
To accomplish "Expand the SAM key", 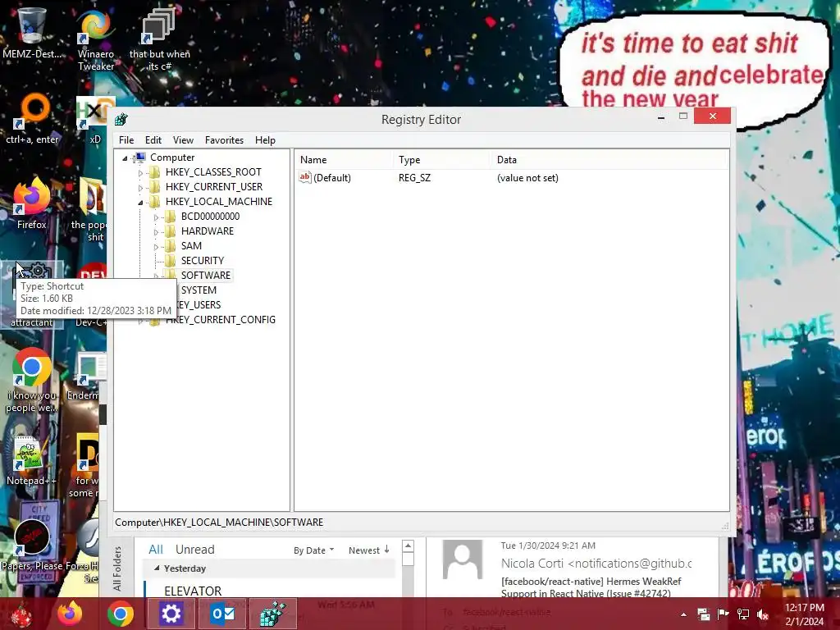I will pos(156,247).
